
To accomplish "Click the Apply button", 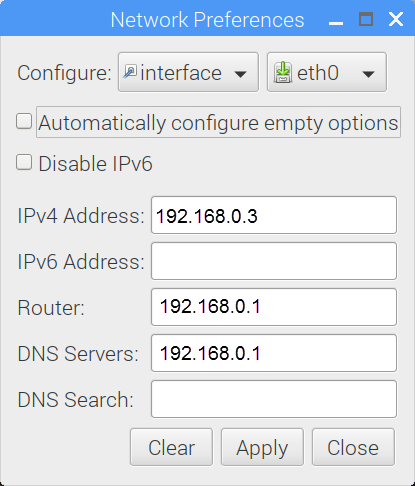I will (262, 447).
